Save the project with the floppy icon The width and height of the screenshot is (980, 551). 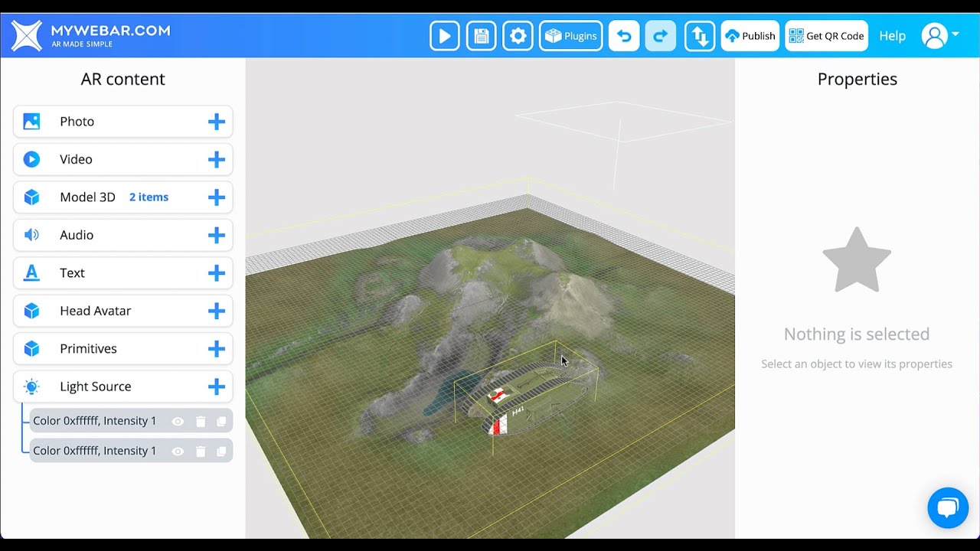click(x=481, y=36)
